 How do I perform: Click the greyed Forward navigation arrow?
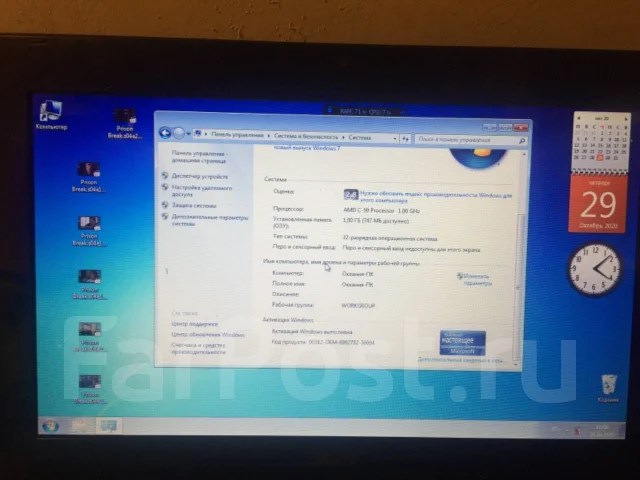(179, 133)
